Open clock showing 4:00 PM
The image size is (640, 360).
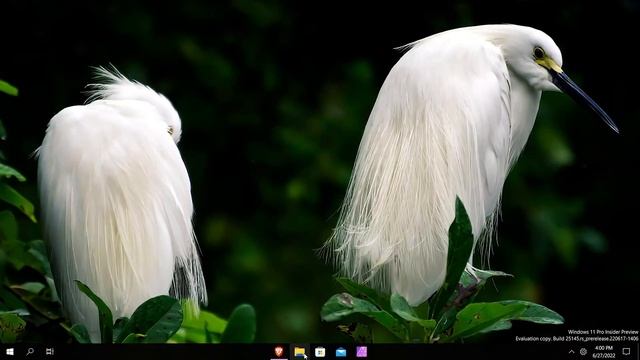click(x=604, y=351)
